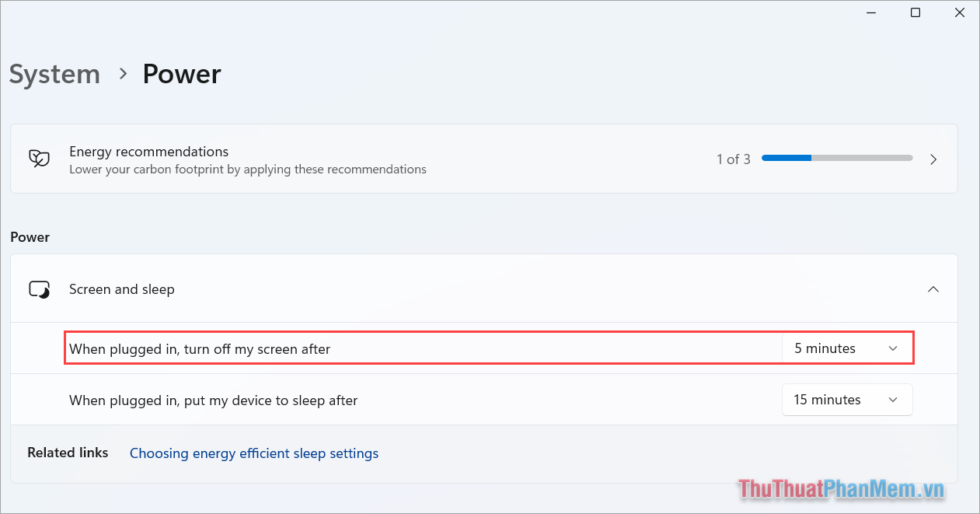Click the Power section heading

tap(30, 237)
